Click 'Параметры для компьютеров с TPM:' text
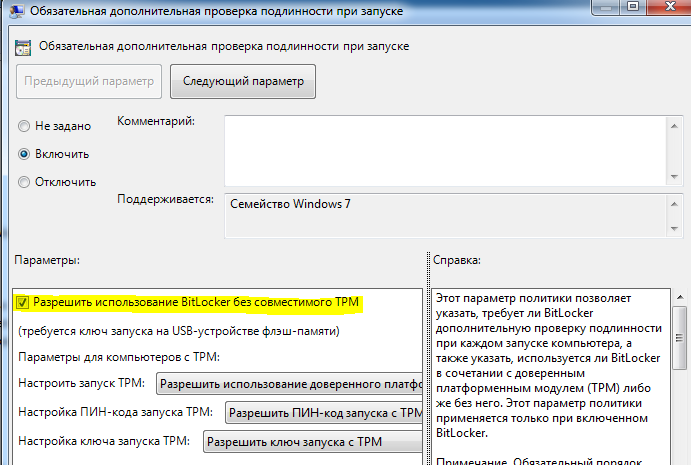This screenshot has width=691, height=465. pos(119,357)
